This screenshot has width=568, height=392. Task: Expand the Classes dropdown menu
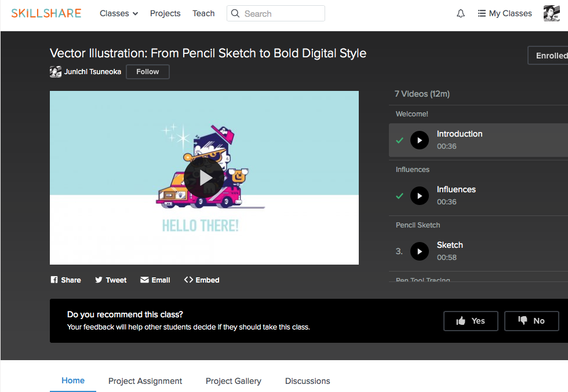click(x=119, y=13)
